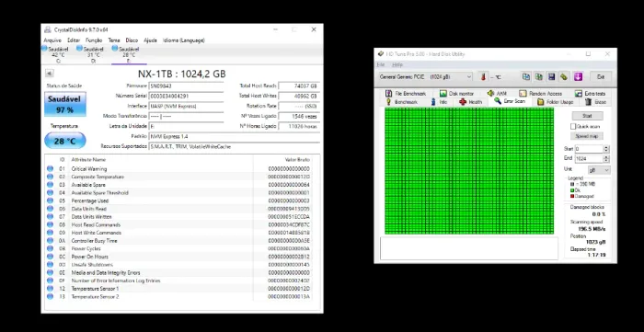Switch to the Random Access tab
The width and height of the screenshot is (644, 332).
pos(541,94)
